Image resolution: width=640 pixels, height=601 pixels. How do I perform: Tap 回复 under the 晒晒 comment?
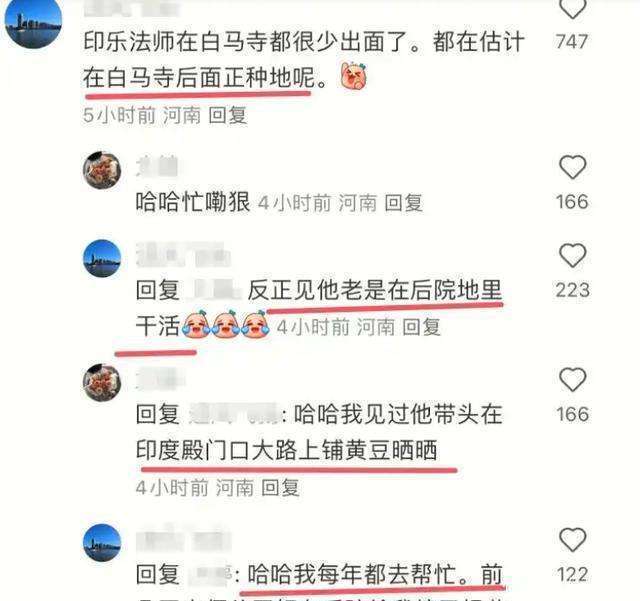[280, 487]
